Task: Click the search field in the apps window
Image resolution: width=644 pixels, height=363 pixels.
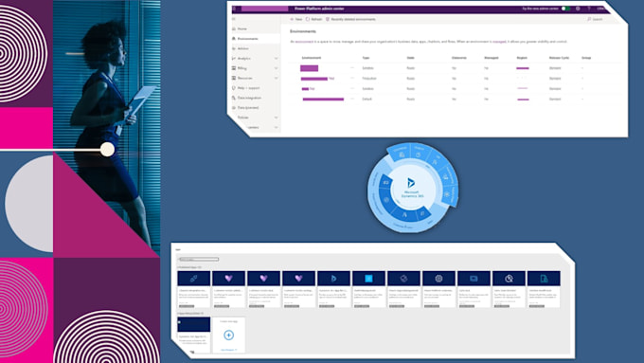Action: 199,260
